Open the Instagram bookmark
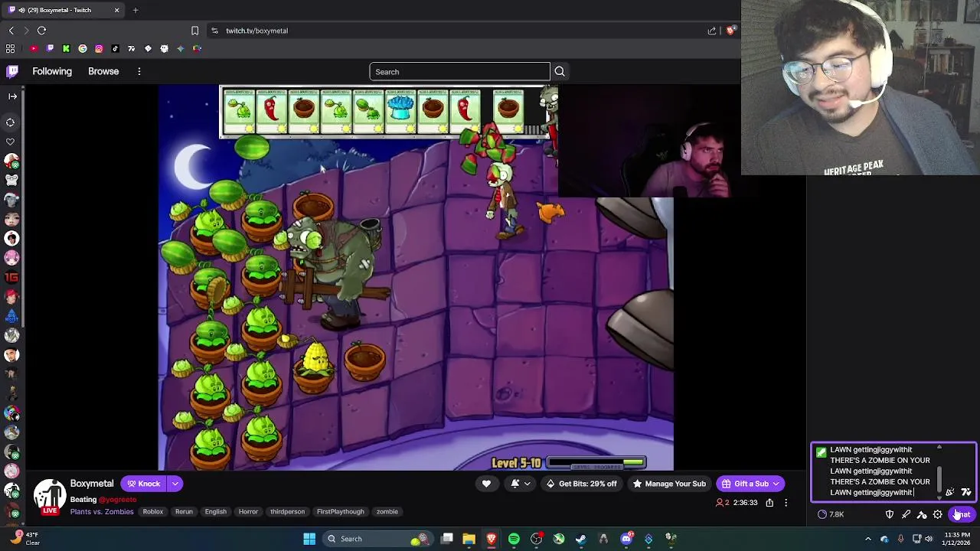The width and height of the screenshot is (980, 551). (99, 49)
